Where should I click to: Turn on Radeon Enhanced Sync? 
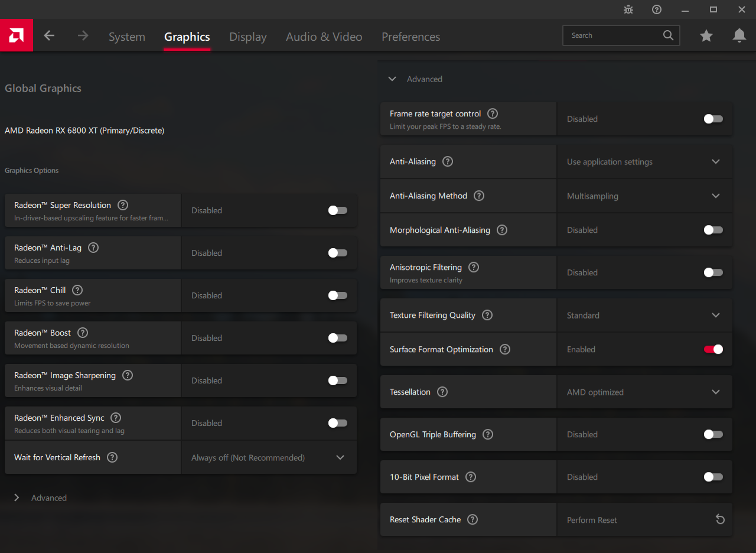coord(338,423)
